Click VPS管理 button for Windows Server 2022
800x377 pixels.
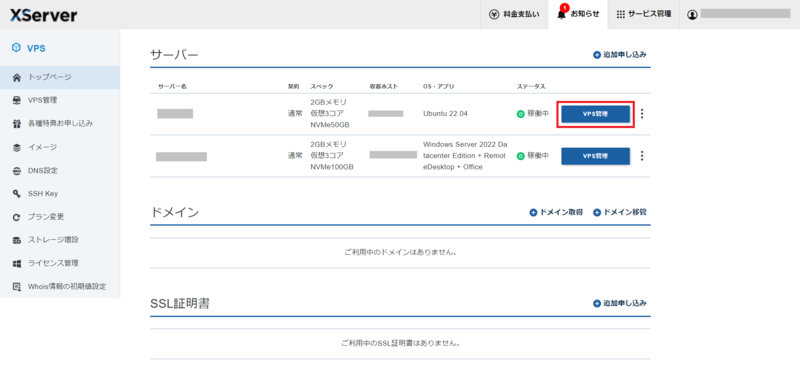(x=595, y=156)
